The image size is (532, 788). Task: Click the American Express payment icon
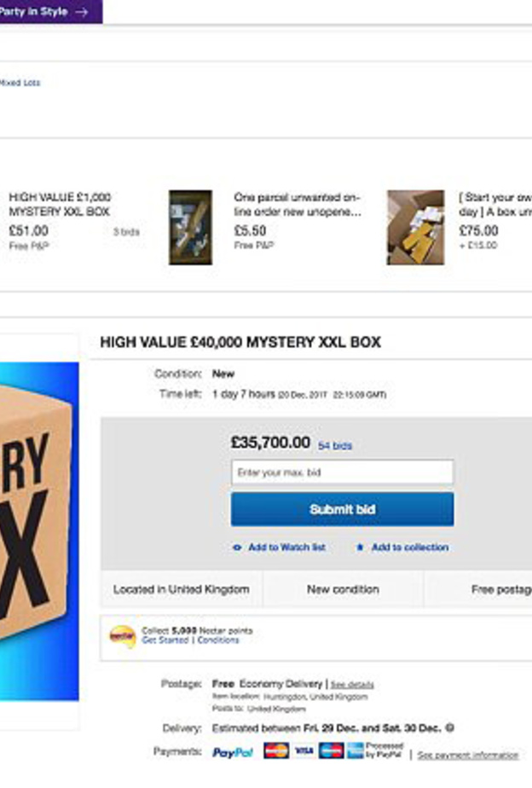(331, 751)
